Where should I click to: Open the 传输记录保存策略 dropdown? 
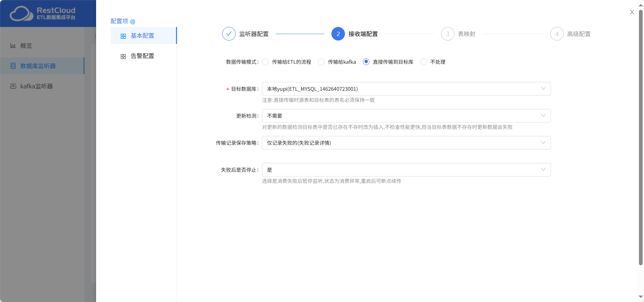(x=406, y=143)
